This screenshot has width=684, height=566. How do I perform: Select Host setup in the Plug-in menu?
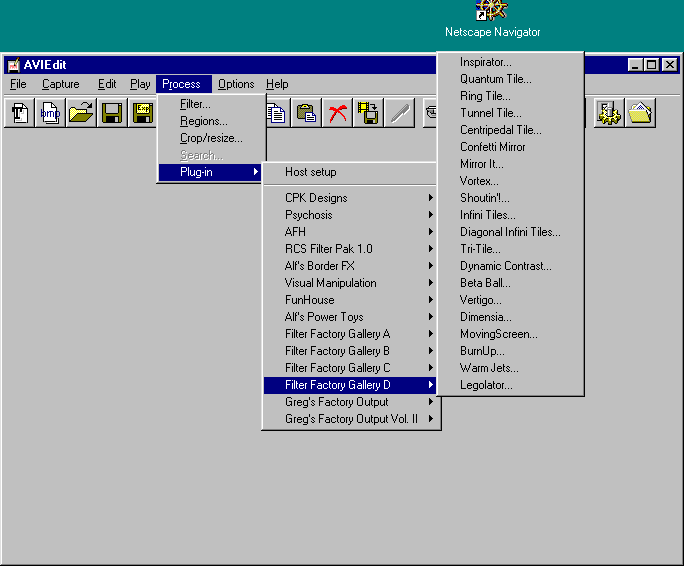(351, 172)
